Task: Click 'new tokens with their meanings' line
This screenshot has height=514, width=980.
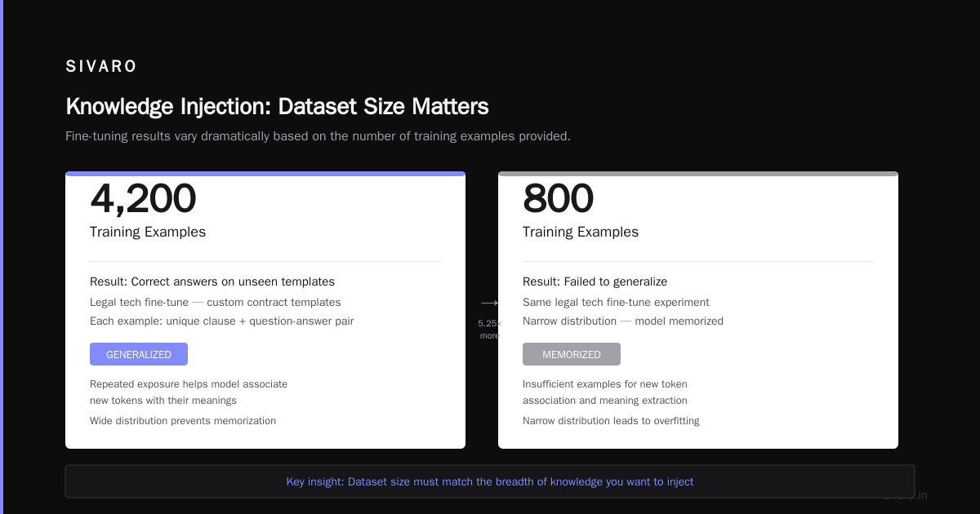Action: 163,401
